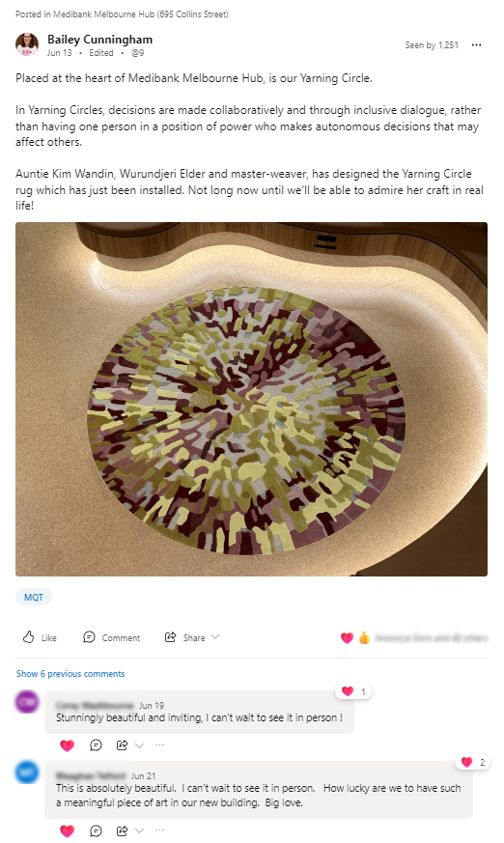504x843 pixels.
Task: Open Bailey Cunningham's profile name link
Action: (x=100, y=40)
